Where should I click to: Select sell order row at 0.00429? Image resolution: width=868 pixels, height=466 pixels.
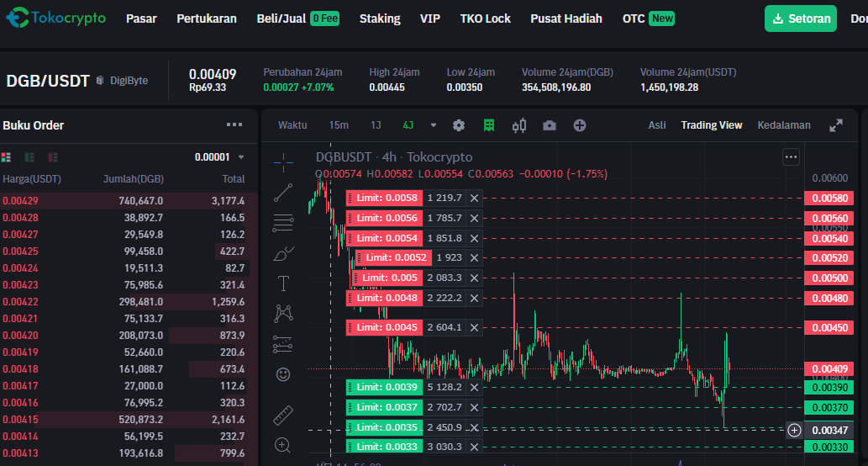[x=129, y=200]
